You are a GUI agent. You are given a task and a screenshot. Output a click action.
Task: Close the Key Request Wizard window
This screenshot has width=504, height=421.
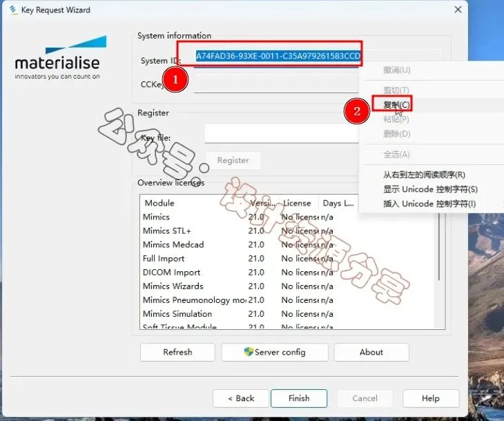click(x=458, y=10)
